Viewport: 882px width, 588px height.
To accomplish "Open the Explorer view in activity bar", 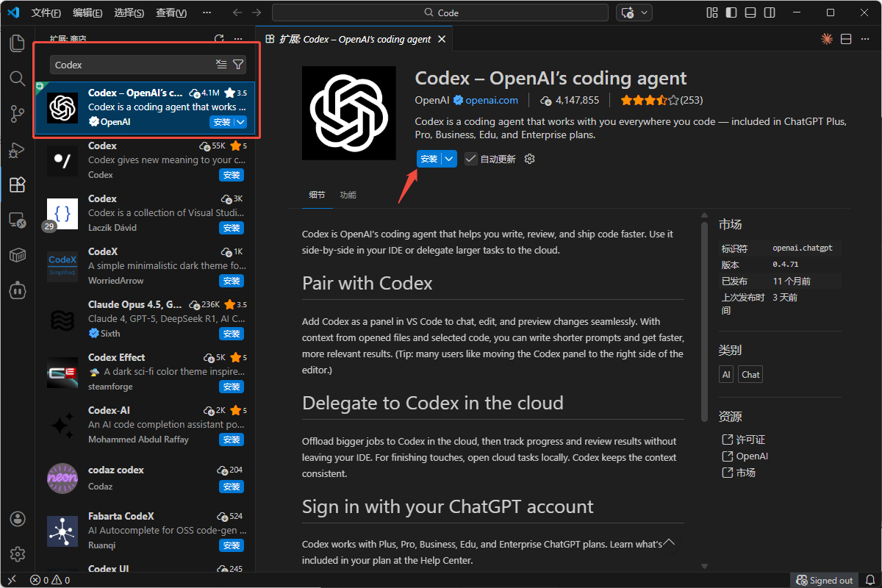I will pyautogui.click(x=18, y=43).
